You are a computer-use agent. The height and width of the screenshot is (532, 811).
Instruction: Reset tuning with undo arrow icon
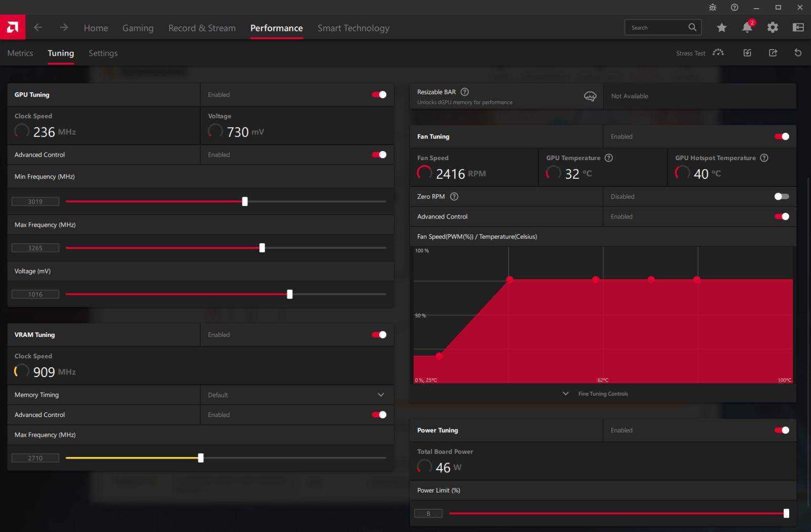(798, 53)
